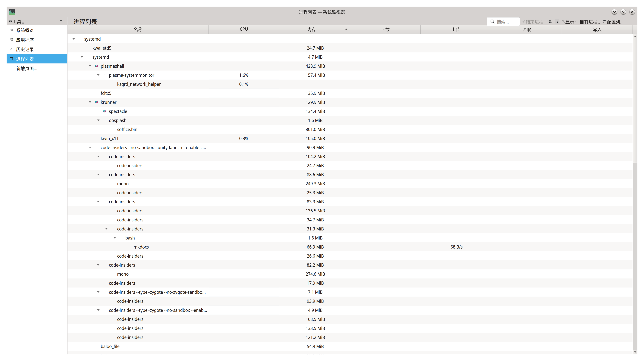The width and height of the screenshot is (644, 361).
Task: Collapse the plasmashell process tree
Action: (x=90, y=66)
